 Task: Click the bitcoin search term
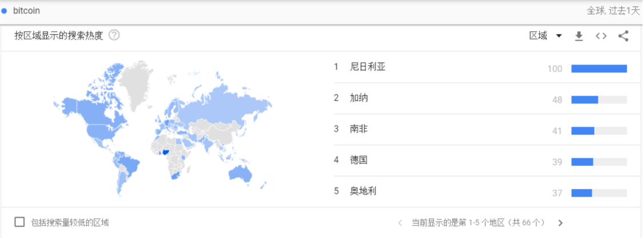(x=26, y=11)
